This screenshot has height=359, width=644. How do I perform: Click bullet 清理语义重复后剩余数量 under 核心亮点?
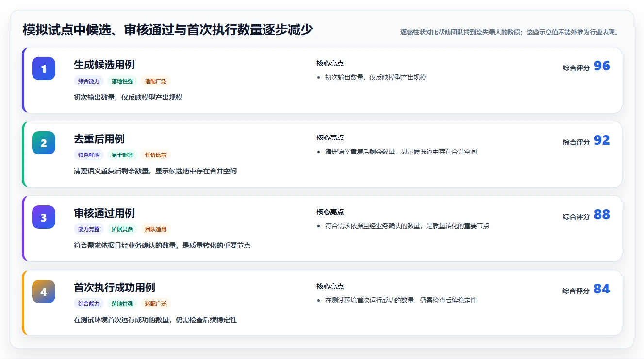pyautogui.click(x=401, y=152)
